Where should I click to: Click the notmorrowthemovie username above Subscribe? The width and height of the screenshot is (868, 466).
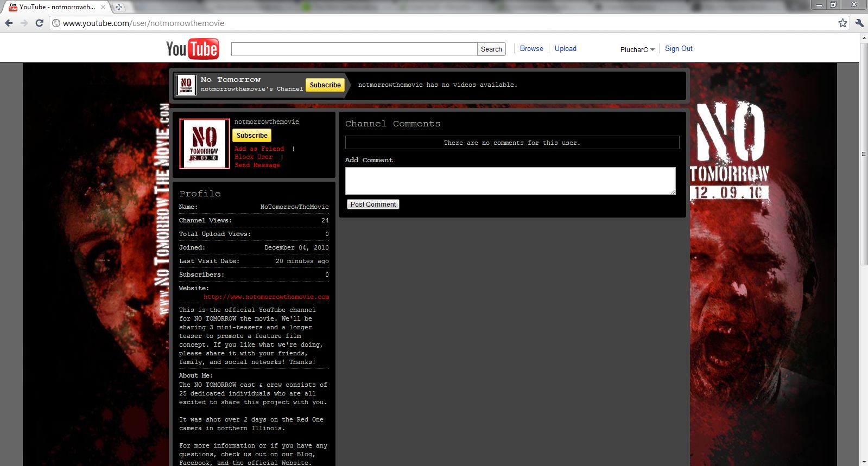point(267,122)
